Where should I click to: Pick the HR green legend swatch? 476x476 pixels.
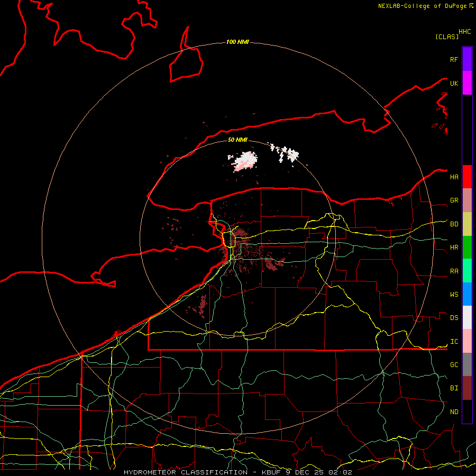467,247
